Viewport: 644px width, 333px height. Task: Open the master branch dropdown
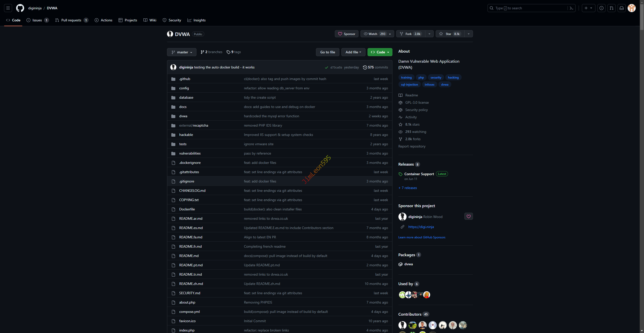coord(182,52)
